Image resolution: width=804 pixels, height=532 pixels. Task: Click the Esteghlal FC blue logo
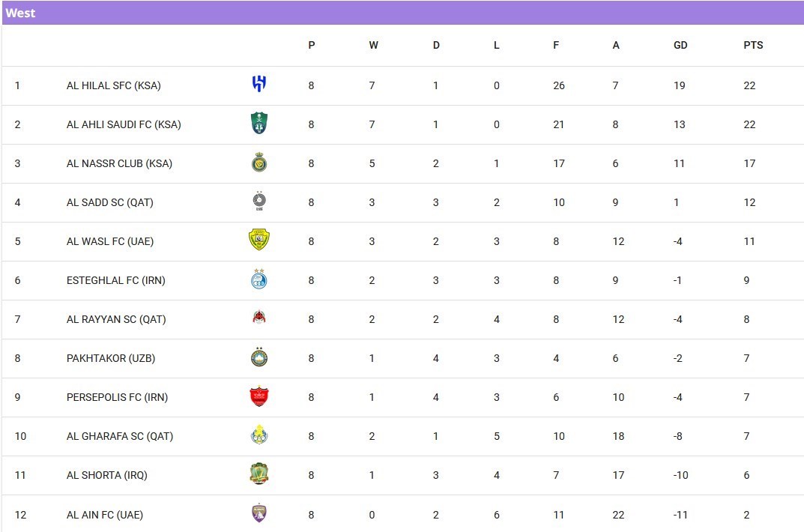pos(259,279)
